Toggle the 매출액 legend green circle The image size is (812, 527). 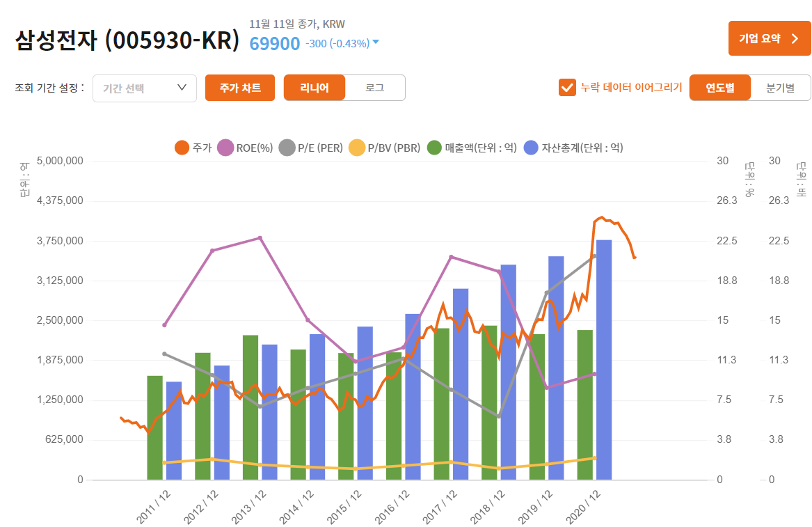coord(434,148)
